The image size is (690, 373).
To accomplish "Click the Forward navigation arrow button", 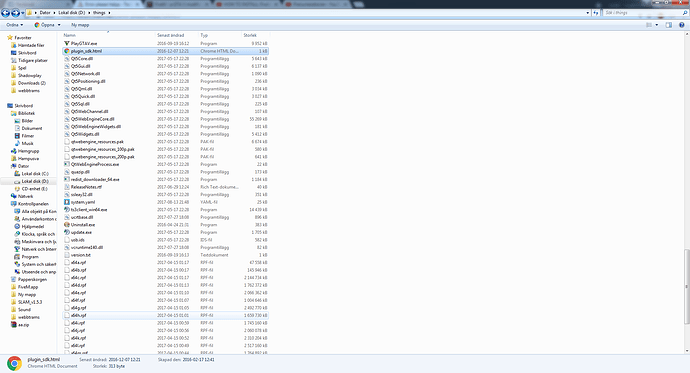I will point(15,13).
